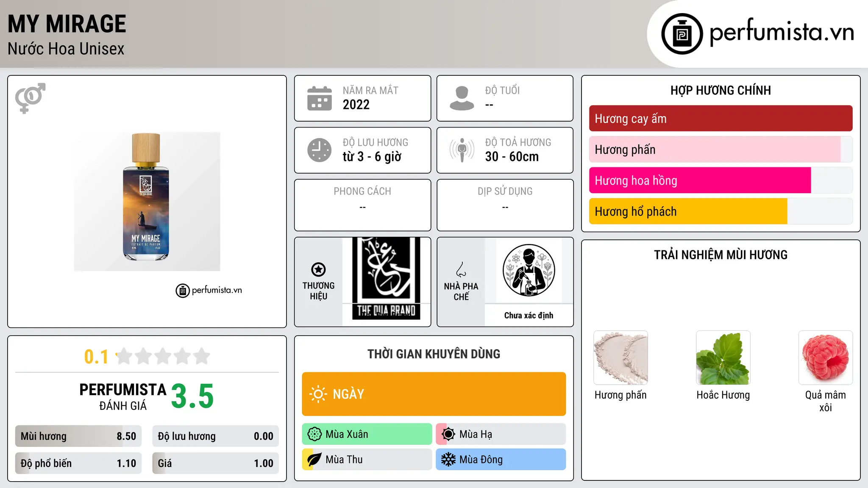Click the leaf icon for Mùa Thu
The width and height of the screenshot is (868, 488).
point(314,460)
